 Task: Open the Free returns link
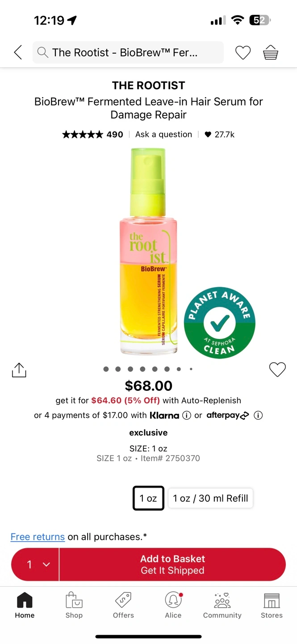point(38,537)
